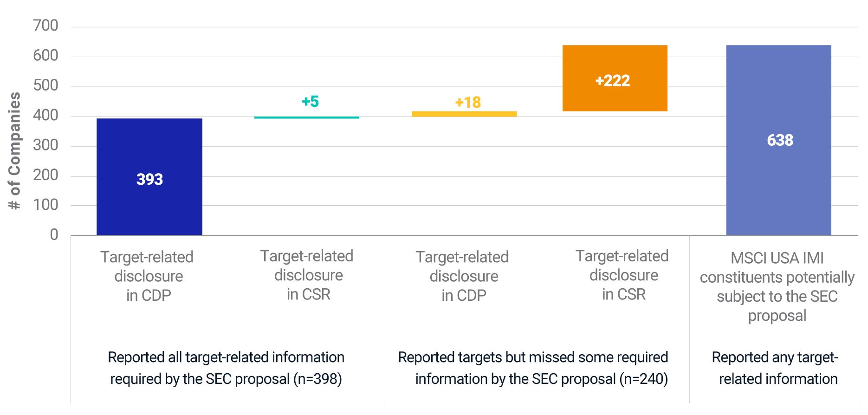The width and height of the screenshot is (868, 415).
Task: Click the "Target-related disclosure in CSR" label under +5
Action: 308,275
